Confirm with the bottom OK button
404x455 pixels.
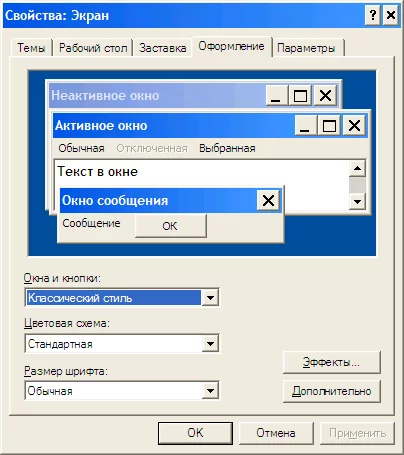click(x=195, y=433)
